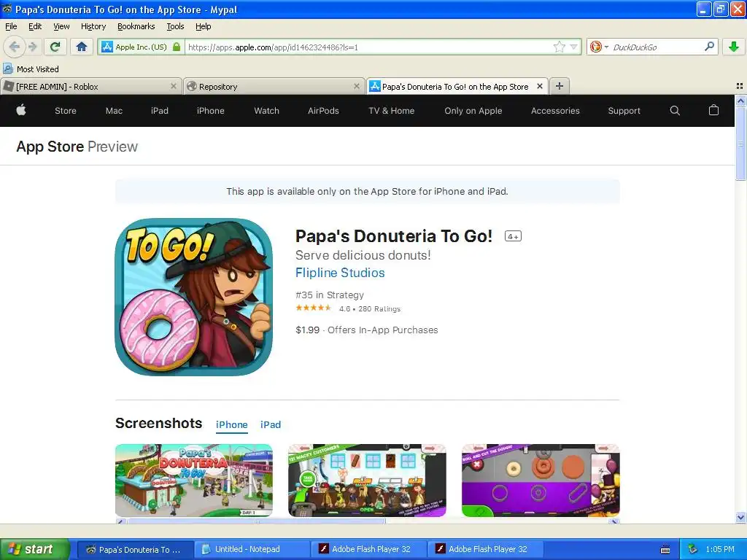Open the Only on Apple nav link
The height and width of the screenshot is (560, 747).
(473, 111)
